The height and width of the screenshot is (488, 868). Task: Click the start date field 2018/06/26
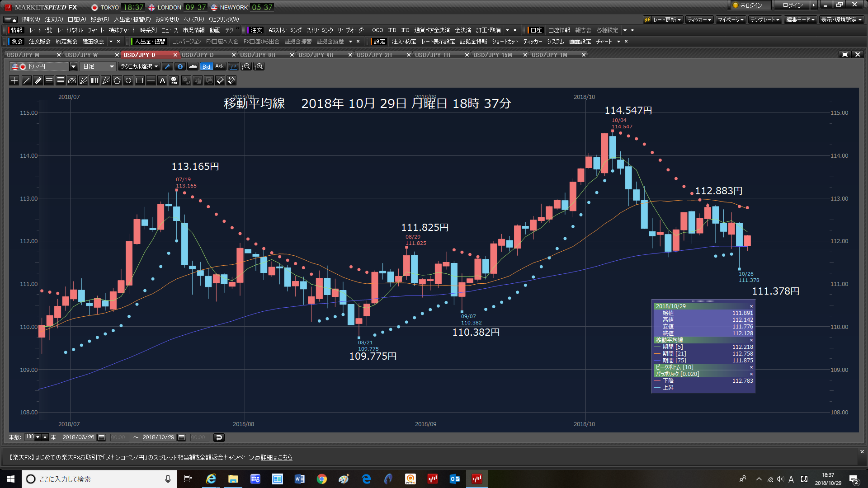pos(78,437)
